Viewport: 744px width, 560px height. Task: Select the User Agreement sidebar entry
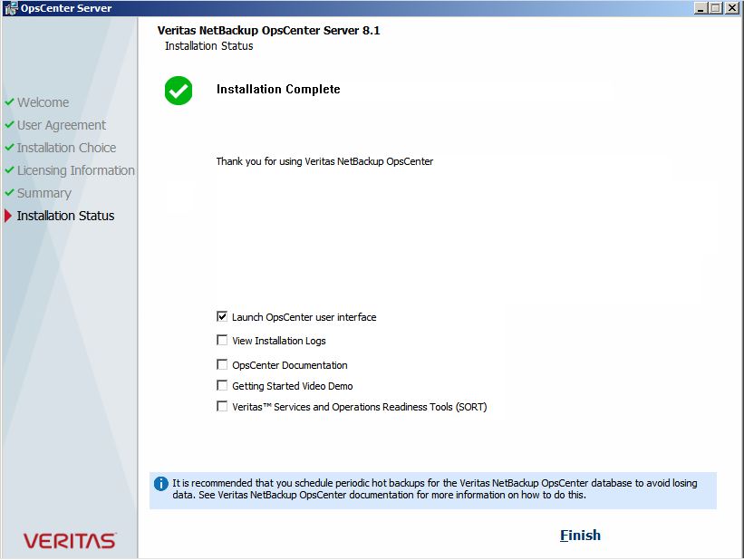(62, 125)
